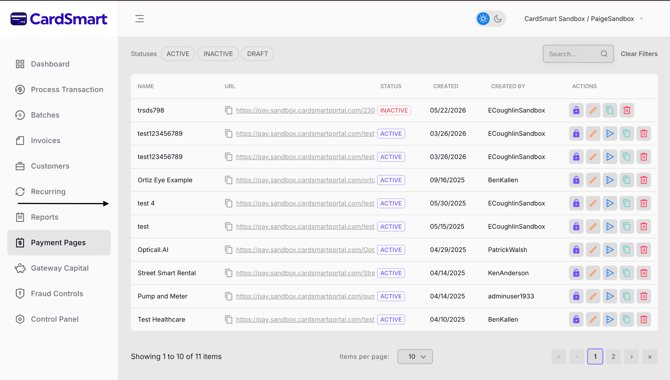The width and height of the screenshot is (670, 380).
Task: Open the CardSmart Sandbox / PaigeSandbox account dropdown
Action: (x=584, y=19)
